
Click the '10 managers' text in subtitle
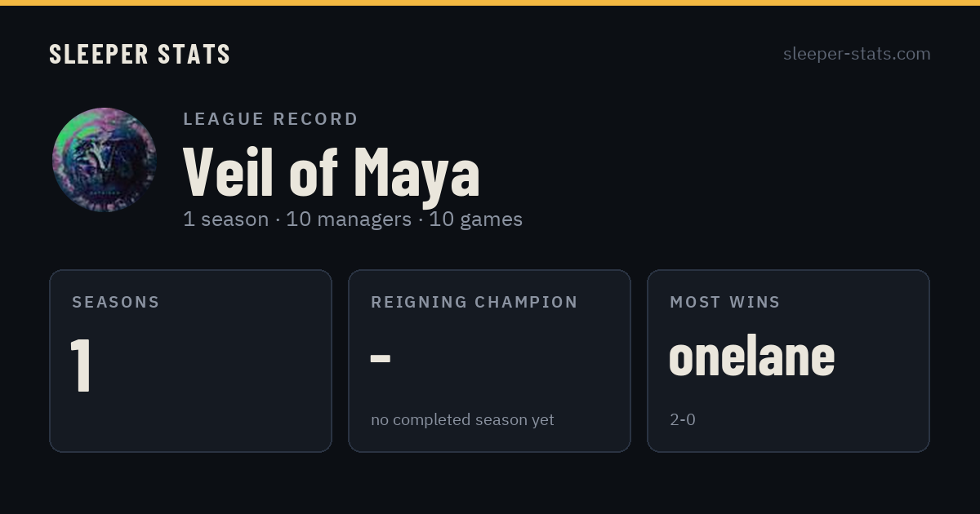tap(349, 219)
